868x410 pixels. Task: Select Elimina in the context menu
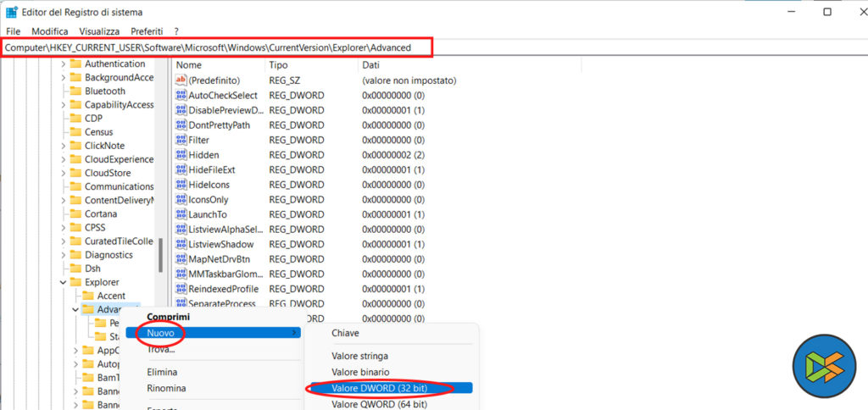pyautogui.click(x=161, y=372)
